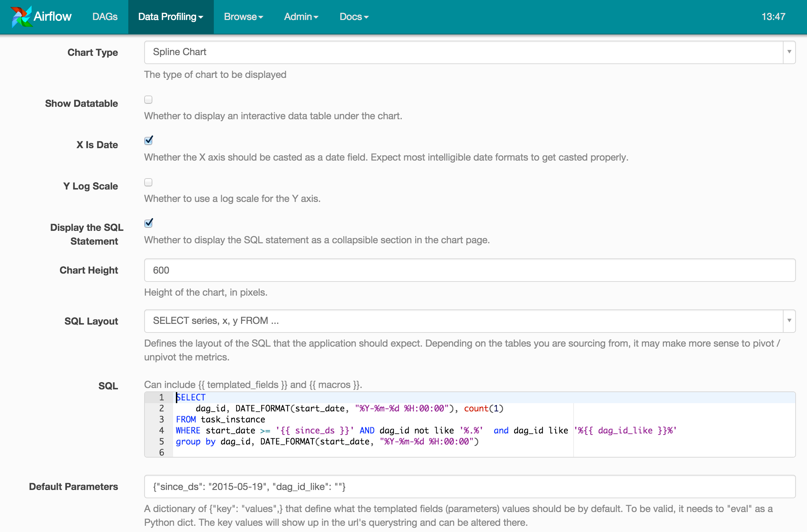Open the Data Profiling menu
This screenshot has height=532, width=807.
click(x=171, y=17)
